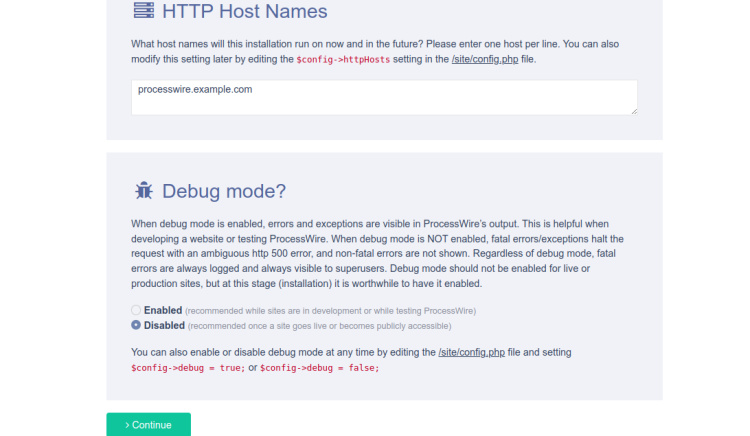Click the debug mode description paragraph
750x436 pixels.
point(377,254)
